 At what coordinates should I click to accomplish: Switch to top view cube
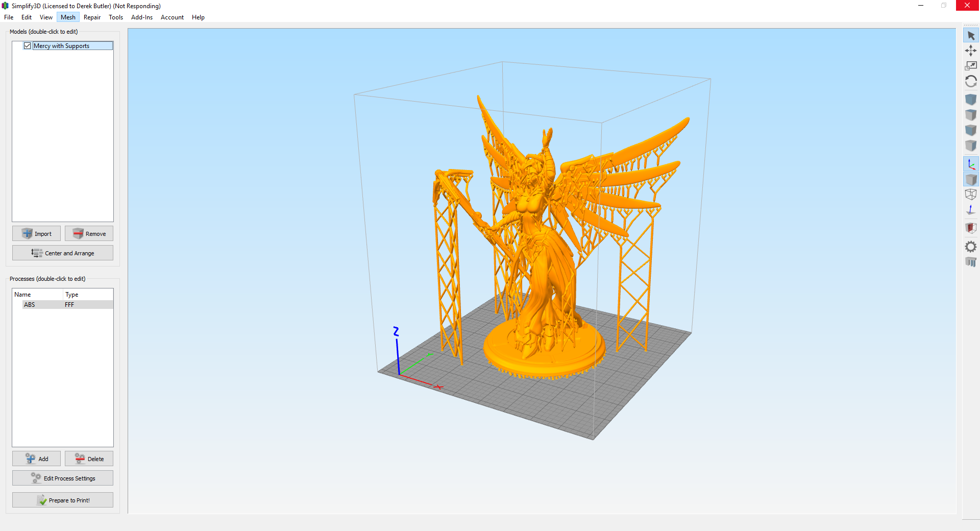pyautogui.click(x=971, y=115)
